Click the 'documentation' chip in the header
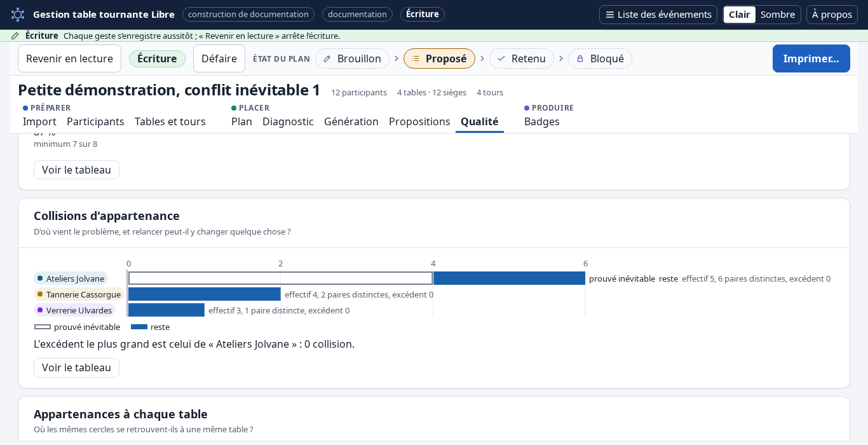Screen dimensions: 868x445 tap(357, 14)
